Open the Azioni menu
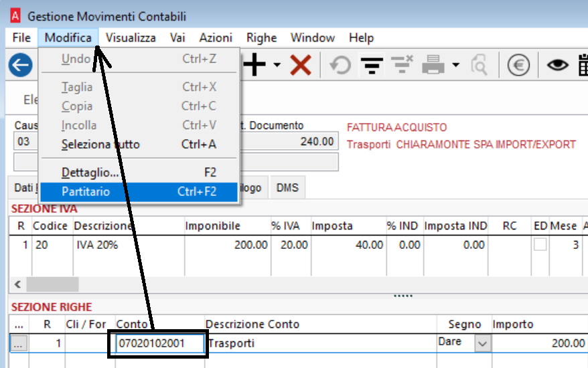Viewport: 588px width, 368px height. point(216,37)
